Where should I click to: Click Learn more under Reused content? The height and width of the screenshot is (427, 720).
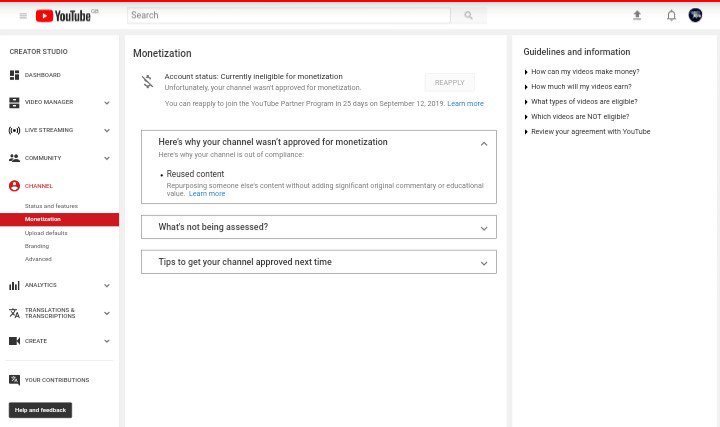(x=207, y=194)
